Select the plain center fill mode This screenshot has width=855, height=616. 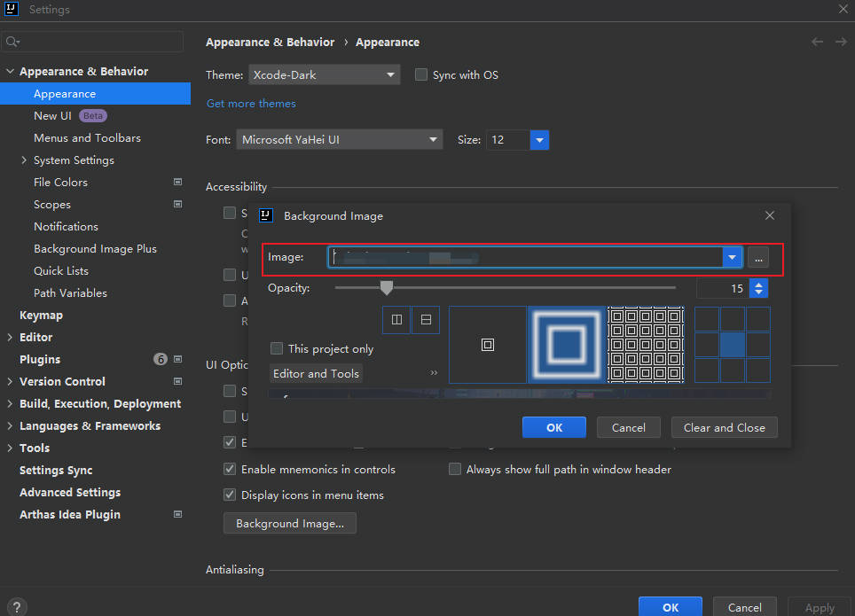[488, 345]
